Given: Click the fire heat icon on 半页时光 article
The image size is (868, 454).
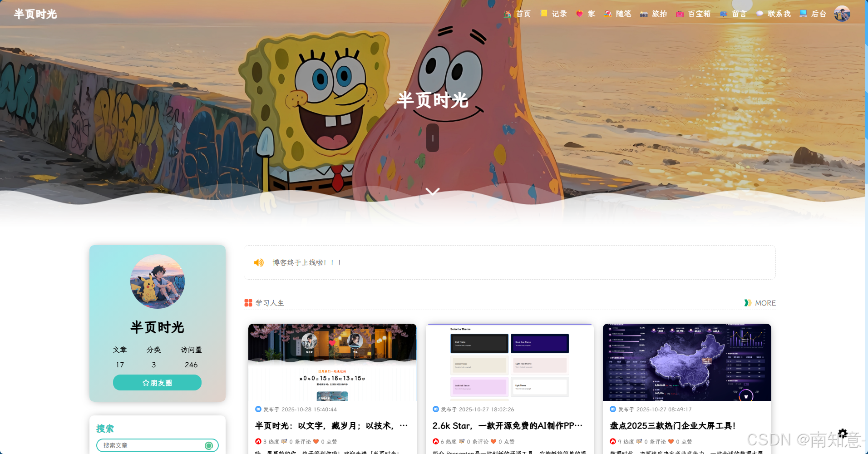Looking at the screenshot, I should pyautogui.click(x=258, y=441).
